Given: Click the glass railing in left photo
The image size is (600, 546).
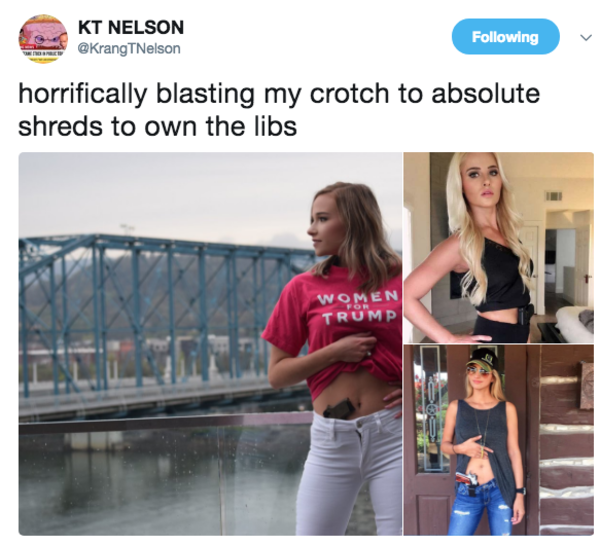Looking at the screenshot, I should (161, 474).
